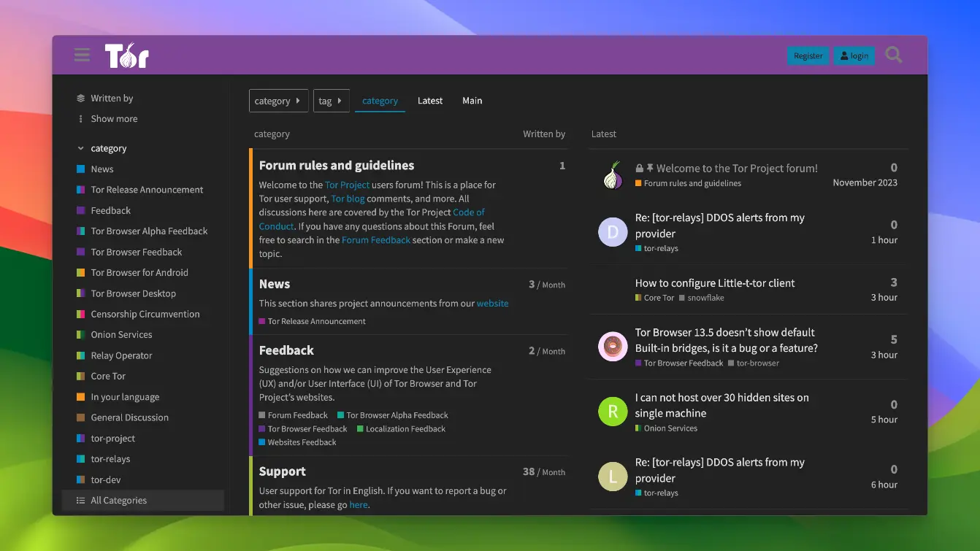This screenshot has width=980, height=551.
Task: Open the "tag" filter dropdown
Action: point(331,100)
